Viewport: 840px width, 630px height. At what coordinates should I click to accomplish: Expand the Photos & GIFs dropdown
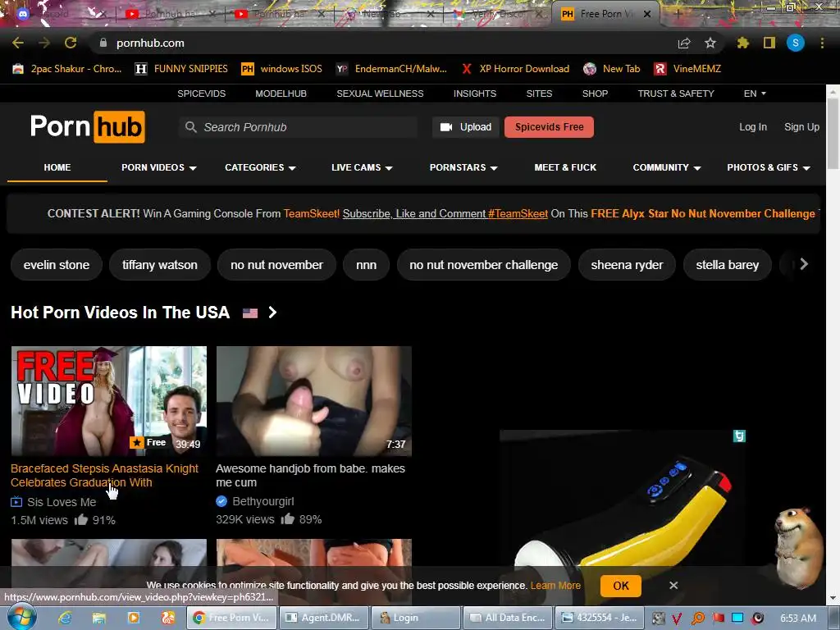pos(768,167)
